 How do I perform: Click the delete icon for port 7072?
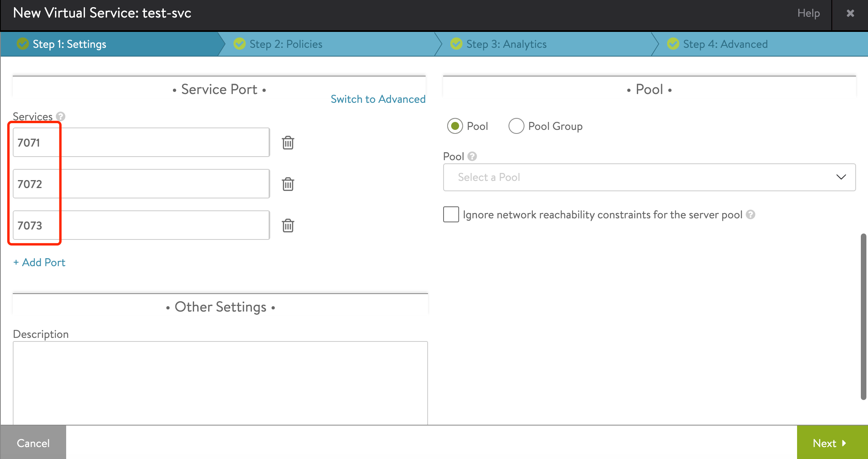[x=287, y=184]
